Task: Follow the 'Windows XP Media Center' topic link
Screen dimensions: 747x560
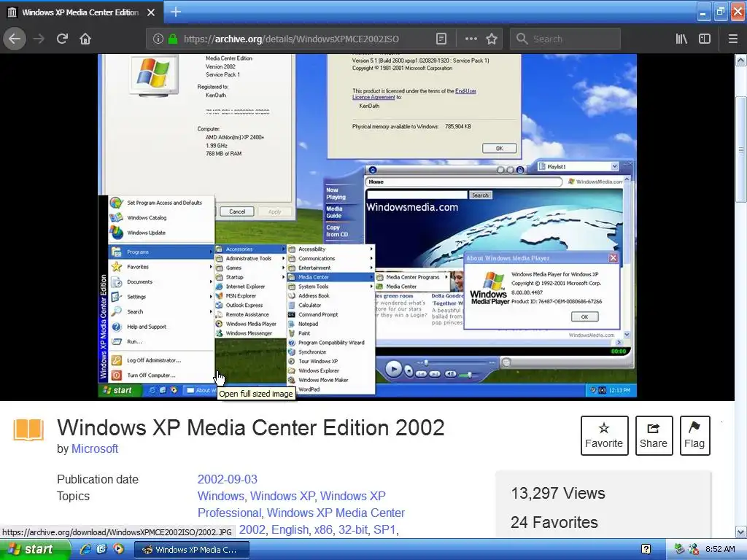Action: point(336,513)
